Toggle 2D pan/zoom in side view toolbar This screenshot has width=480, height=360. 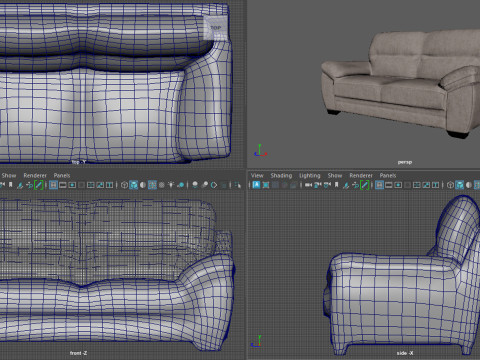(355, 185)
